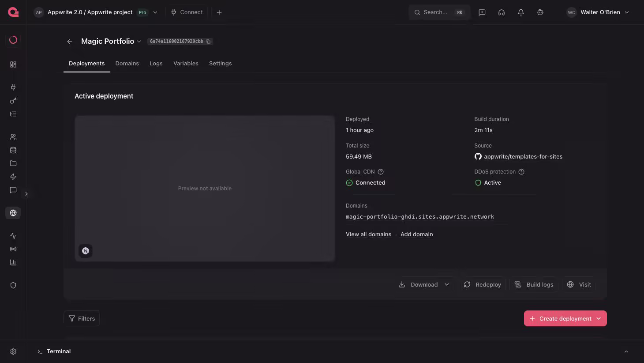The height and width of the screenshot is (363, 644).
Task: Click the 59.49 MB total size value
Action: tap(359, 157)
